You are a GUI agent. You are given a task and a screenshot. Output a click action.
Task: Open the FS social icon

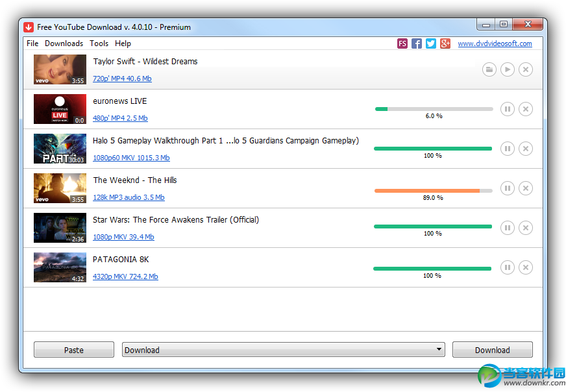pyautogui.click(x=402, y=43)
